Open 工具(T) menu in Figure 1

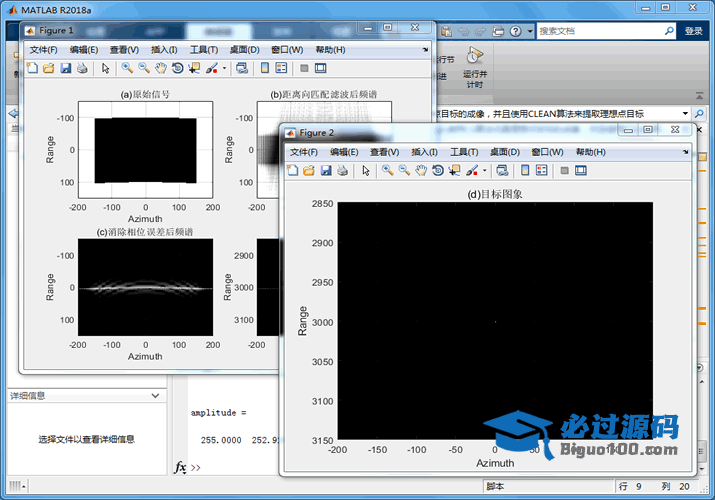204,50
